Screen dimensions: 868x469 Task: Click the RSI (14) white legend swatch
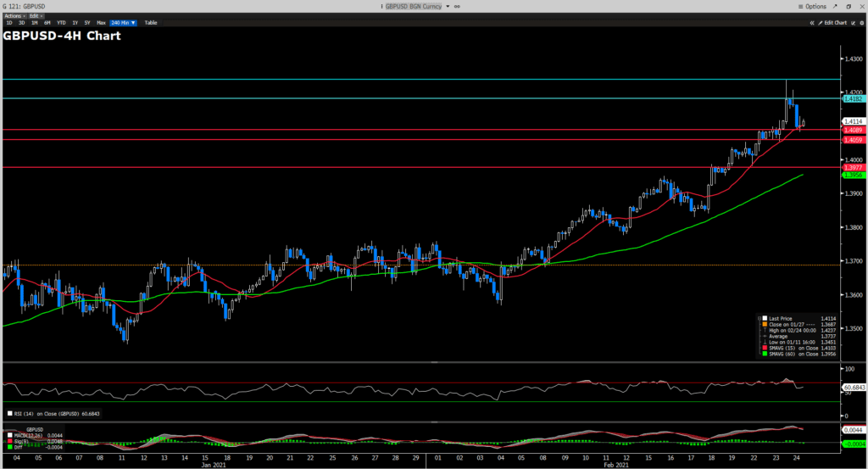point(10,414)
